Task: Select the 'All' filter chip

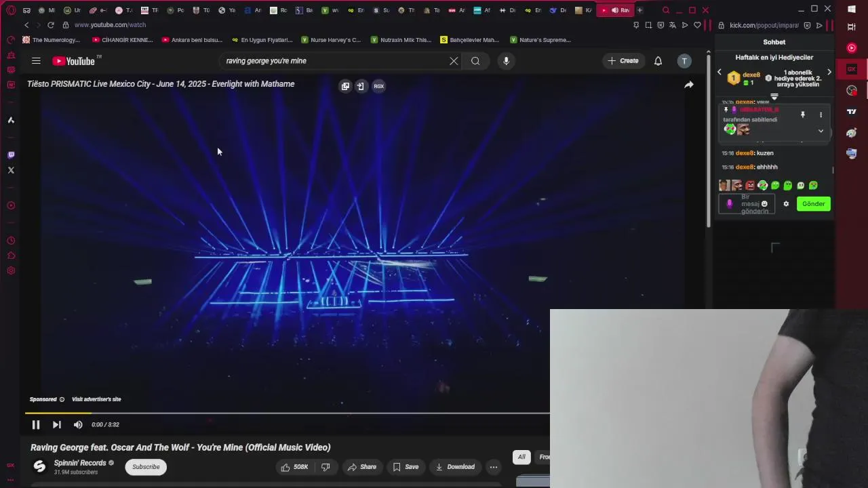Action: point(521,457)
